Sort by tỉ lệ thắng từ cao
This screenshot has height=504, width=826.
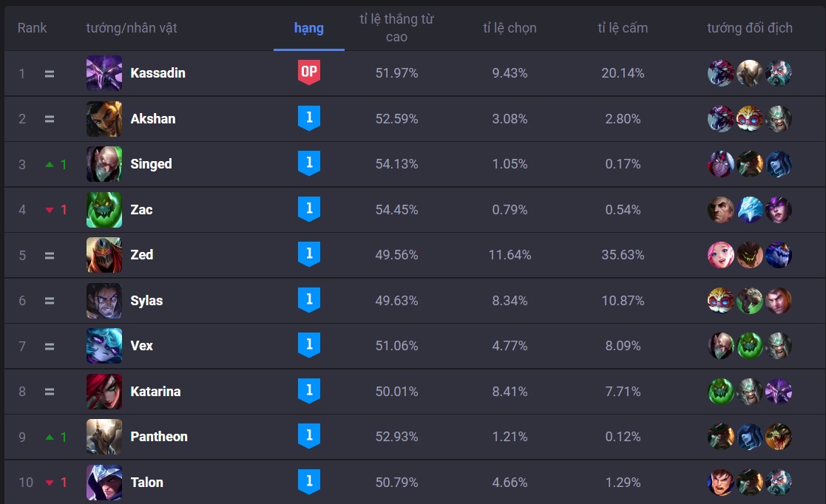(x=396, y=28)
